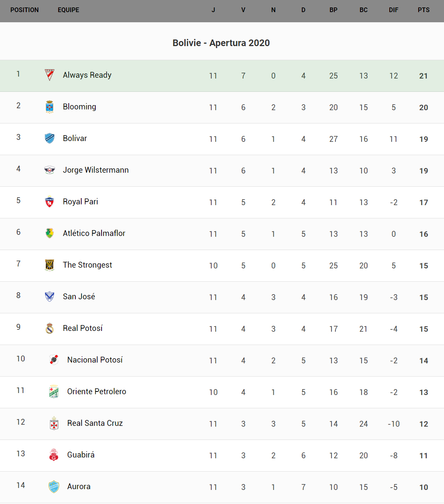
Task: Click the Bolívar club badge
Action: point(50,138)
